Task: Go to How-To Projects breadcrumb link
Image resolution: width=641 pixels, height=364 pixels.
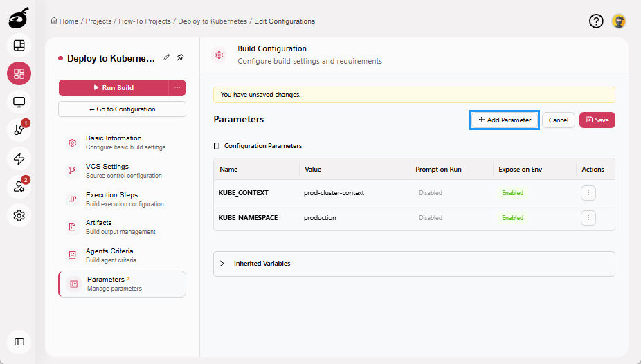Action: coord(145,21)
